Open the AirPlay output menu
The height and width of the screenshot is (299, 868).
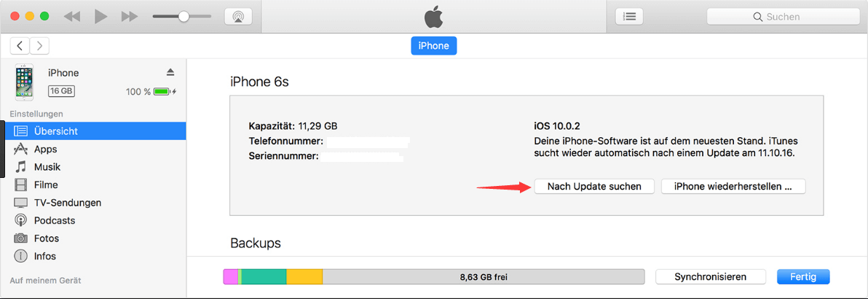238,17
